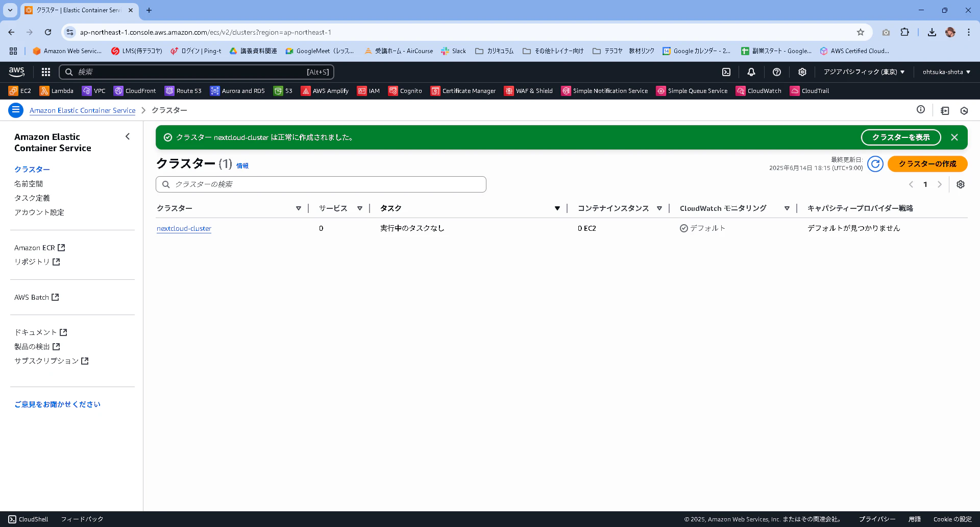Sort by CloudWatch モニタリング column
Screen dimensions: 980x527
click(x=787, y=208)
